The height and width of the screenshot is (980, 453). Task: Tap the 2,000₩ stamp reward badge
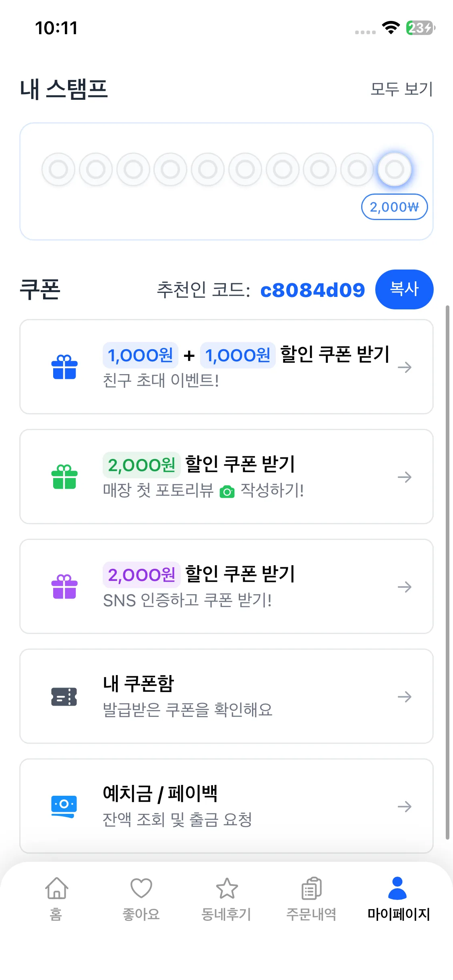click(x=394, y=207)
